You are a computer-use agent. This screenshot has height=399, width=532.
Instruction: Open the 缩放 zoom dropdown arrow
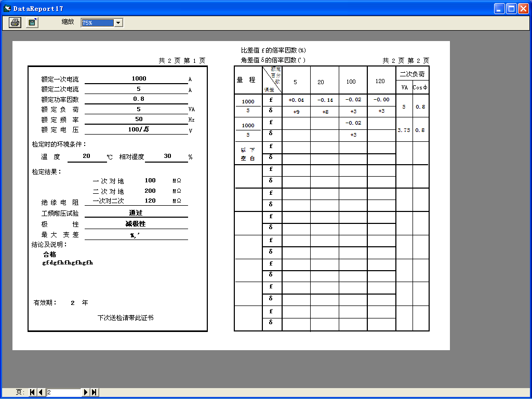pos(118,23)
